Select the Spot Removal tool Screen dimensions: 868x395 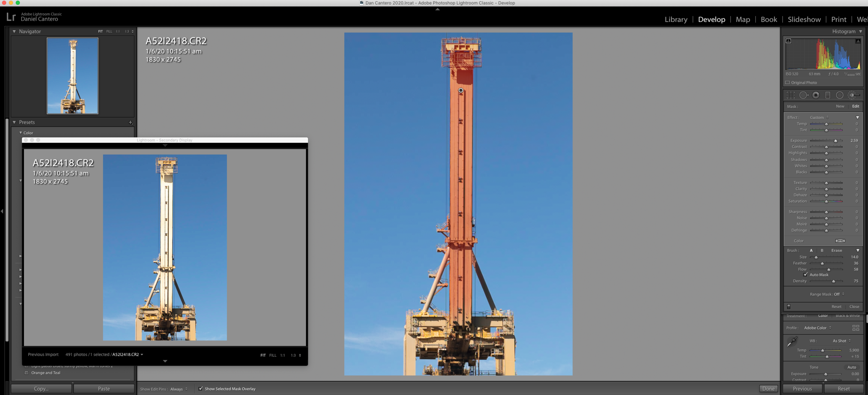(x=803, y=95)
